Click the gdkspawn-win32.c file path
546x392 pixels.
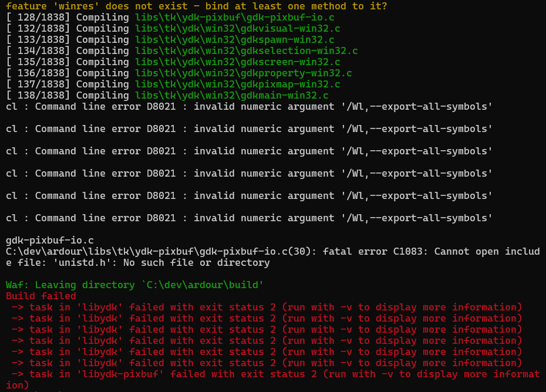point(234,39)
